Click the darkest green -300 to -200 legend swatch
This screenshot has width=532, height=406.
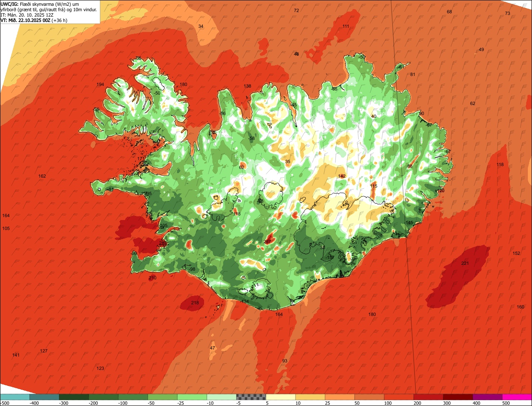(x=74, y=397)
